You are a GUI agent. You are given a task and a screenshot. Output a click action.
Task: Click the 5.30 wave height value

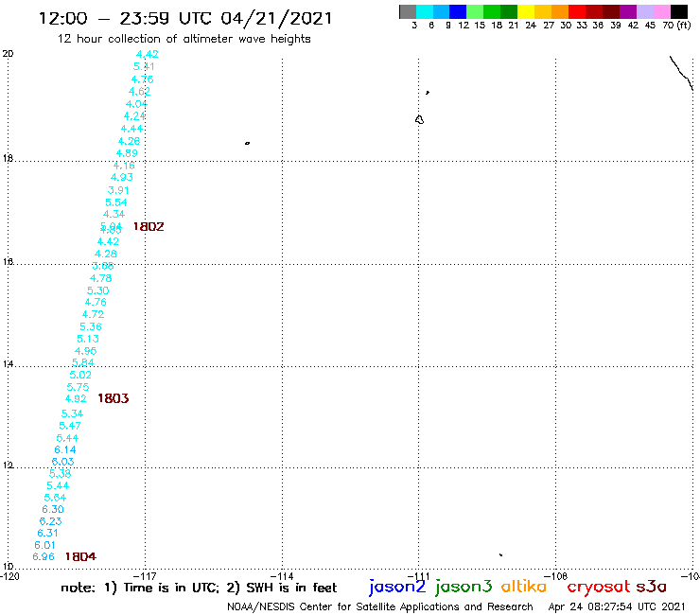[97, 290]
